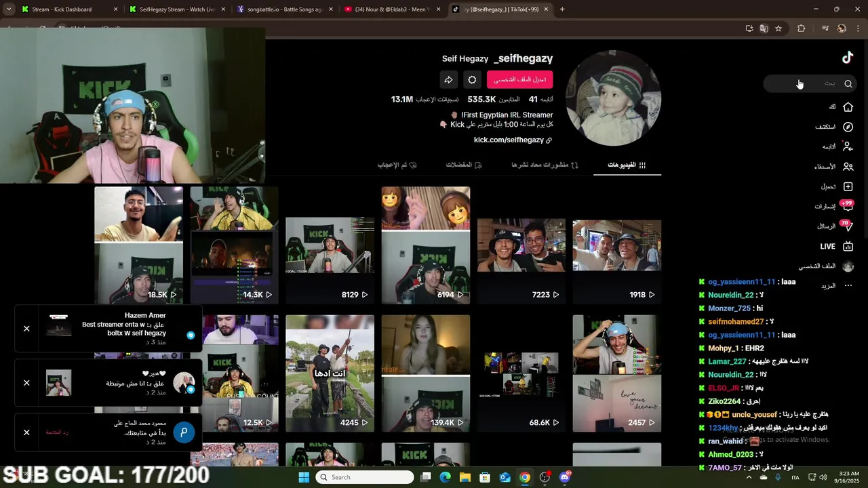Click the TikTok logo in sidebar
The image size is (868, 488).
click(848, 58)
